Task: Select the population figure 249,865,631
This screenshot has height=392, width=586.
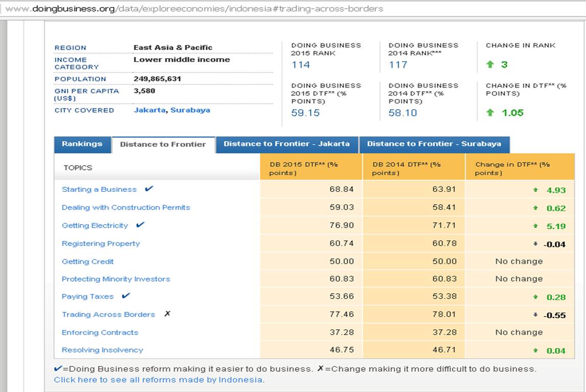Action: 157,79
